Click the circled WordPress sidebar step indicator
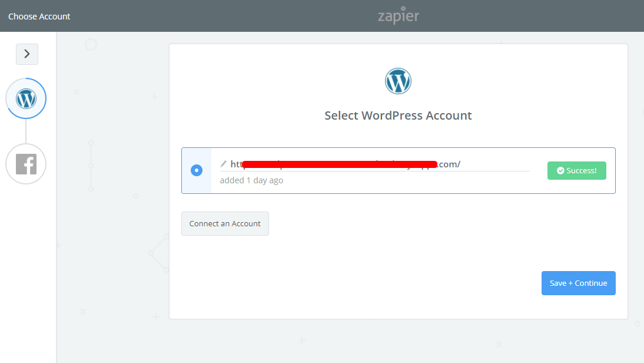Screen dimensions: 644x363 26,98
